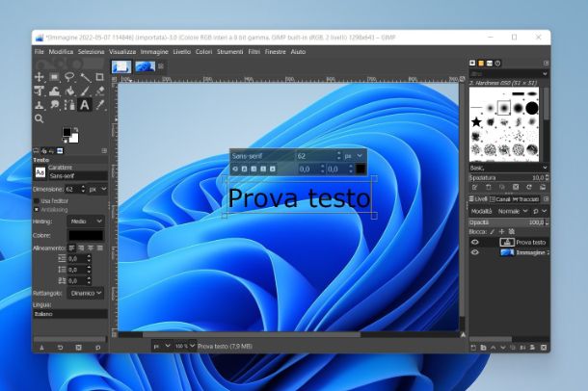The height and width of the screenshot is (391, 588).
Task: Delete layer icon at layers panel bottom-right
Action: point(544,348)
